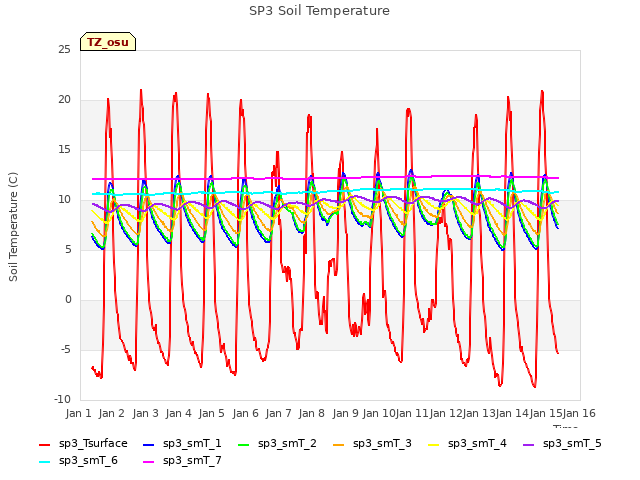
Task: Click the 25 y-axis tick label
Action: click(64, 50)
